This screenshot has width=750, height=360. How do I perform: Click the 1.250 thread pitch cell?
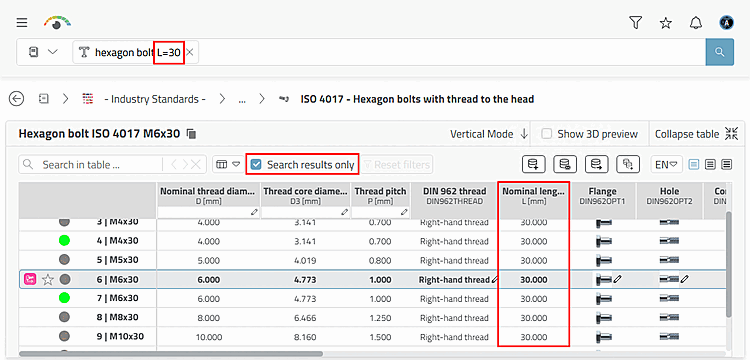[380, 318]
